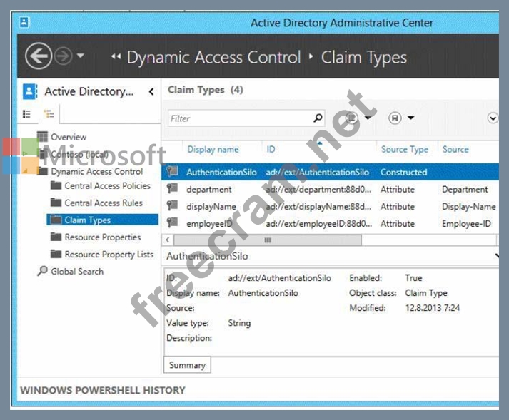Click the String value type text
This screenshot has height=420, width=509.
tap(239, 323)
